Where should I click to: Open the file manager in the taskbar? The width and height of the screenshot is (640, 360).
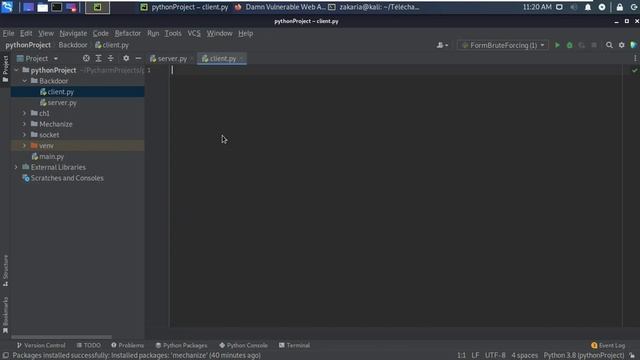(x=42, y=7)
